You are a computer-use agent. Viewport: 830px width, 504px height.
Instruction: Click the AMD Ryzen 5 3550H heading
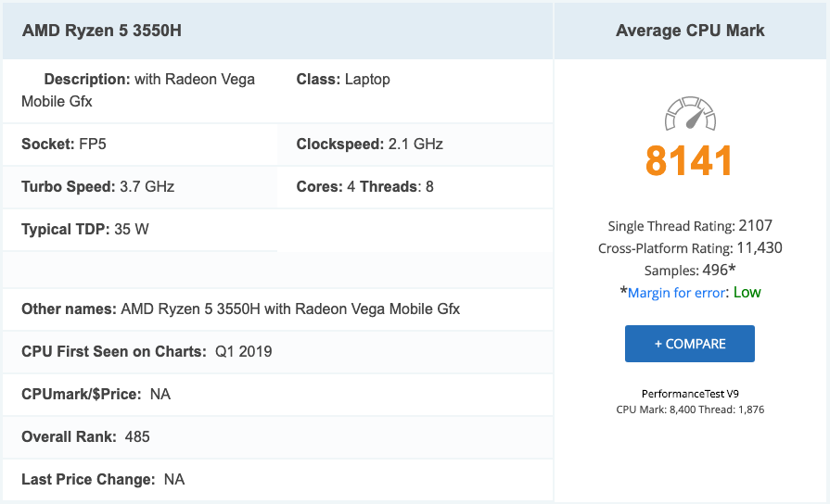102,31
